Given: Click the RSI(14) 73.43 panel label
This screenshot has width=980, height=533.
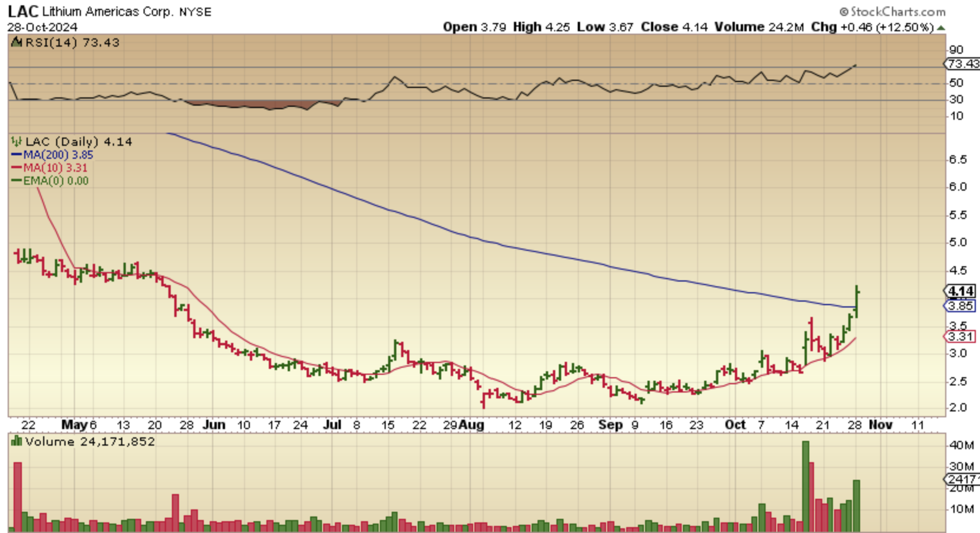Looking at the screenshot, I should pyautogui.click(x=72, y=42).
